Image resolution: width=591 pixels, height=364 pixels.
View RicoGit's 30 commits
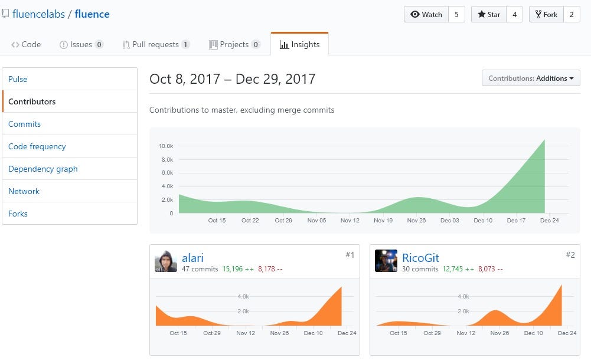point(420,269)
